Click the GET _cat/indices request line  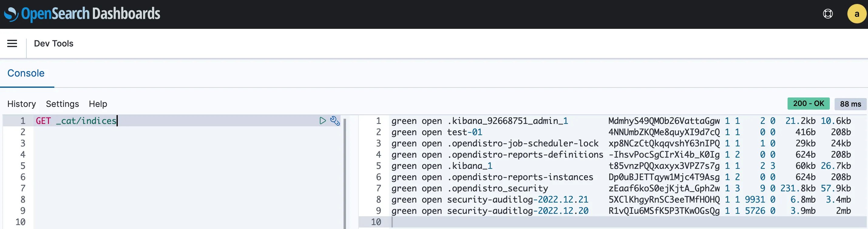[76, 121]
